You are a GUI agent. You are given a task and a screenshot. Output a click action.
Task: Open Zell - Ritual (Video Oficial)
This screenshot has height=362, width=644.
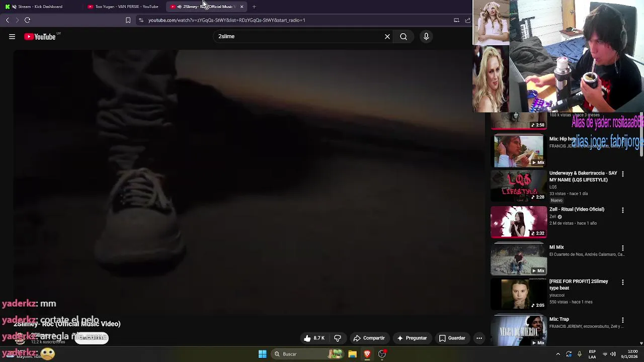tap(577, 209)
